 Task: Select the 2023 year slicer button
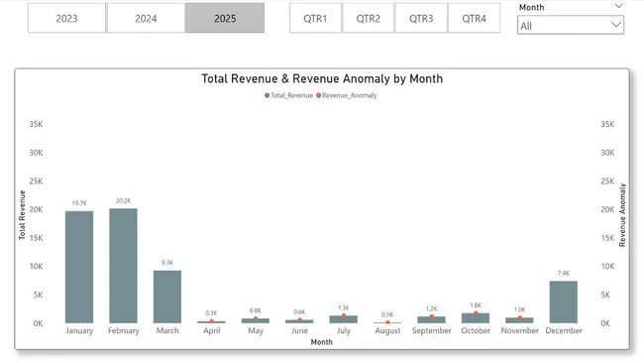[66, 18]
